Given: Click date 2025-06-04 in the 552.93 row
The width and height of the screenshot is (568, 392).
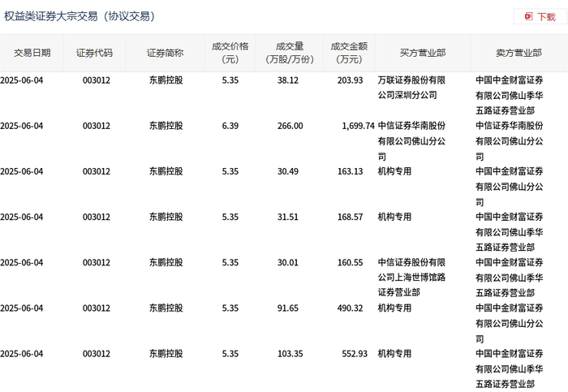Looking at the screenshot, I should (22, 354).
